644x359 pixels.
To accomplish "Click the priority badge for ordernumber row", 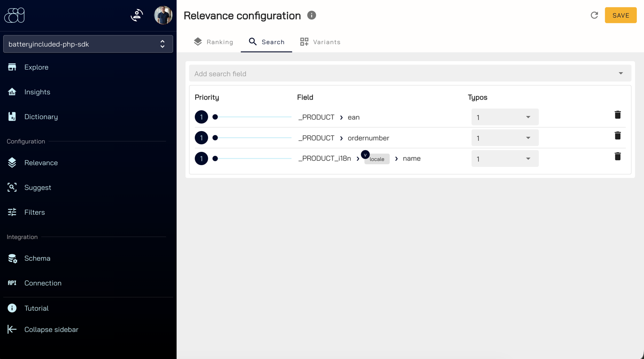I will [201, 138].
